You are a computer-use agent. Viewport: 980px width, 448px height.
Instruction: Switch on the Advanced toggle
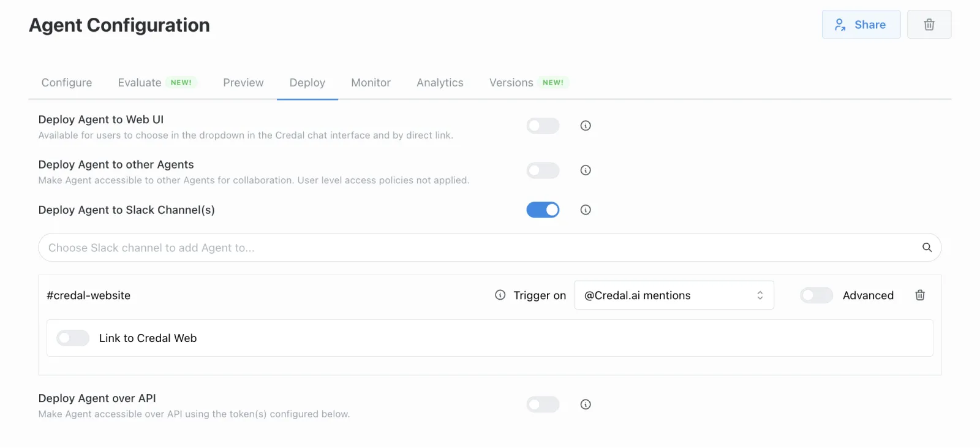(x=816, y=295)
